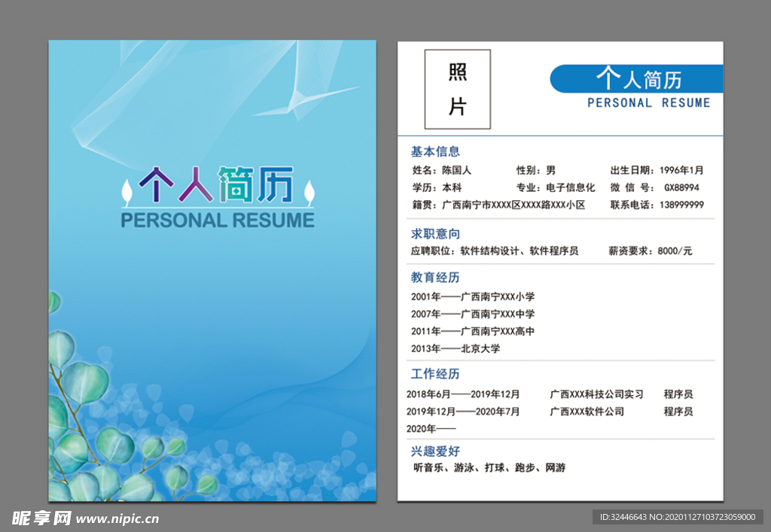This screenshot has height=532, width=771.
Task: Click the "工作经历" section heading
Action: [435, 374]
